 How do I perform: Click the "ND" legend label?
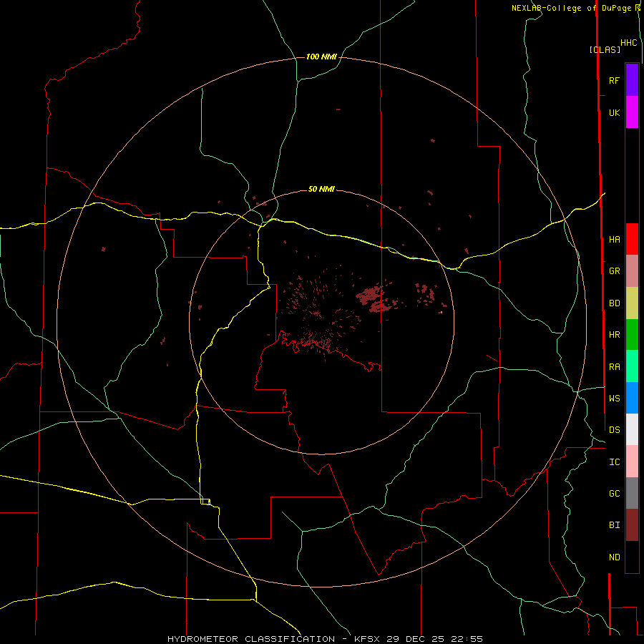click(614, 557)
